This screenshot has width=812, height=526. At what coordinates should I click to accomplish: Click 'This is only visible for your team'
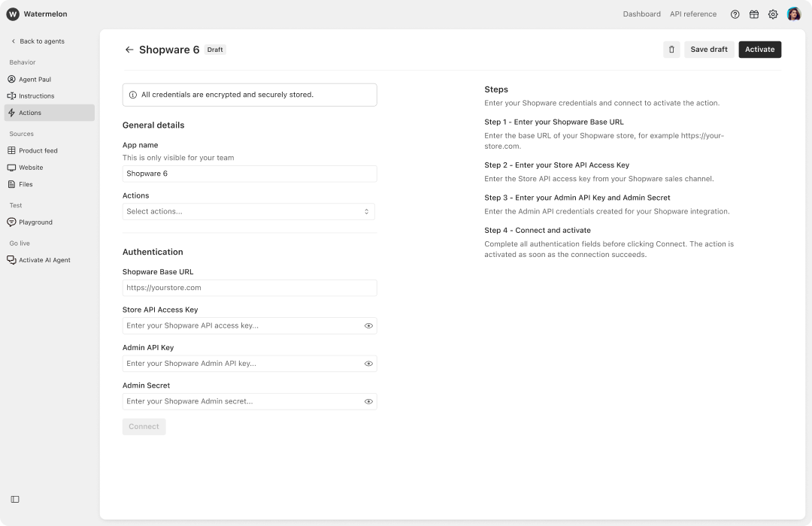(x=178, y=158)
